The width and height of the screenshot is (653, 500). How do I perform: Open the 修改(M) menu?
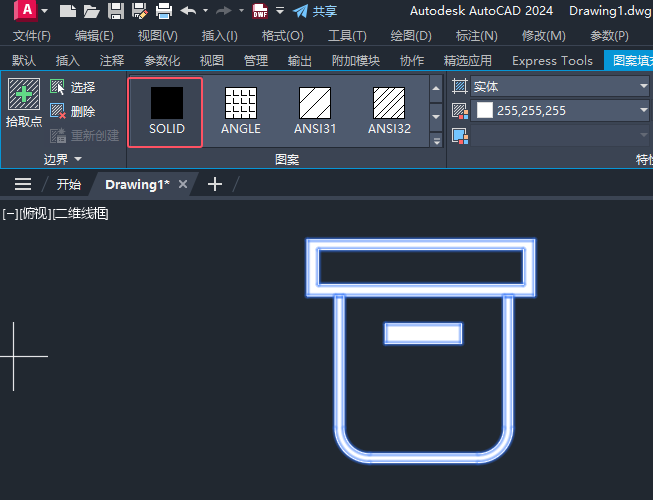(x=543, y=36)
